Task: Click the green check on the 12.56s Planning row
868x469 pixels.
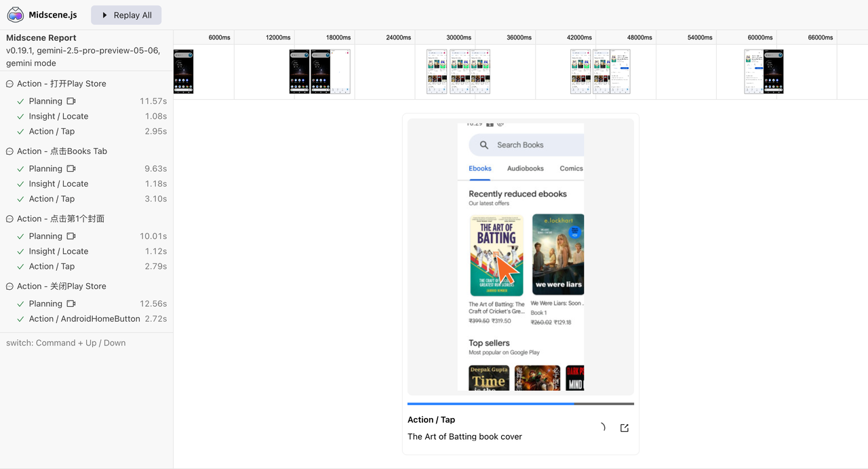Action: pyautogui.click(x=21, y=304)
